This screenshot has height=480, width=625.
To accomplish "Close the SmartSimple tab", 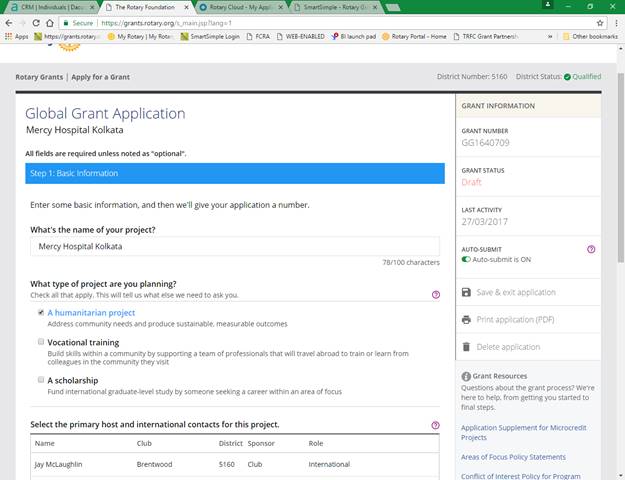I will 375,7.
